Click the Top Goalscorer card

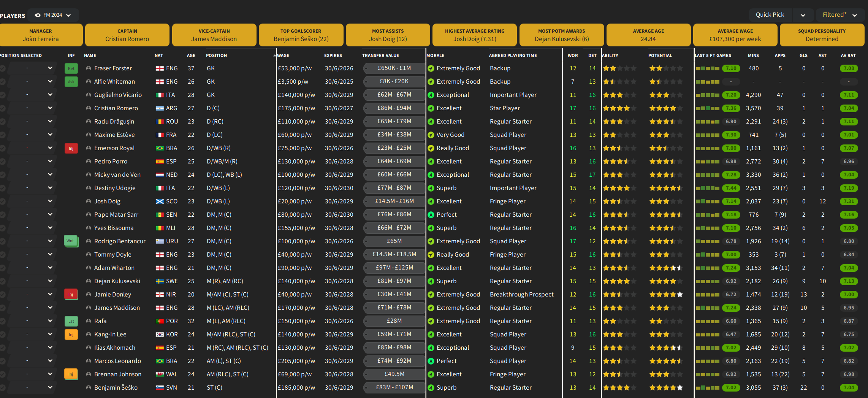[x=301, y=35]
